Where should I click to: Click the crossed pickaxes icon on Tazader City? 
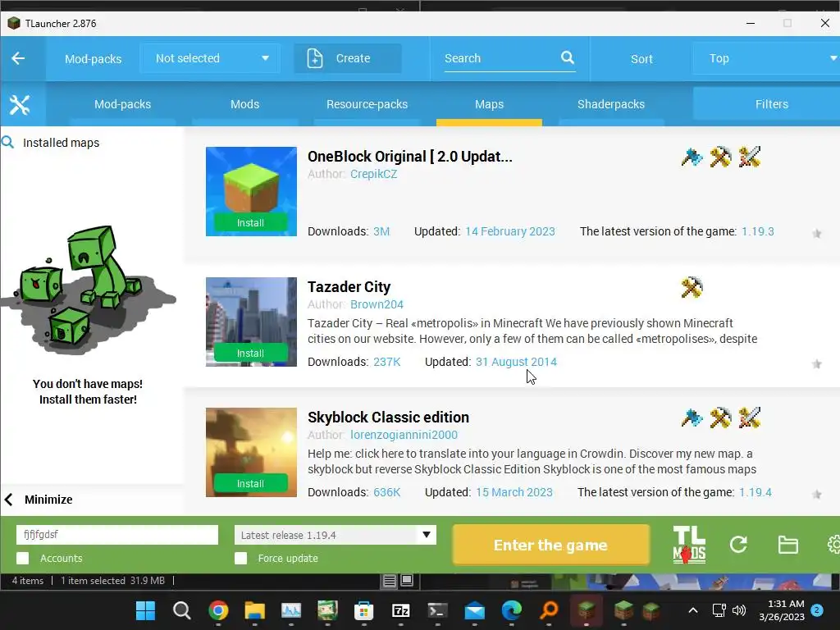coord(692,288)
